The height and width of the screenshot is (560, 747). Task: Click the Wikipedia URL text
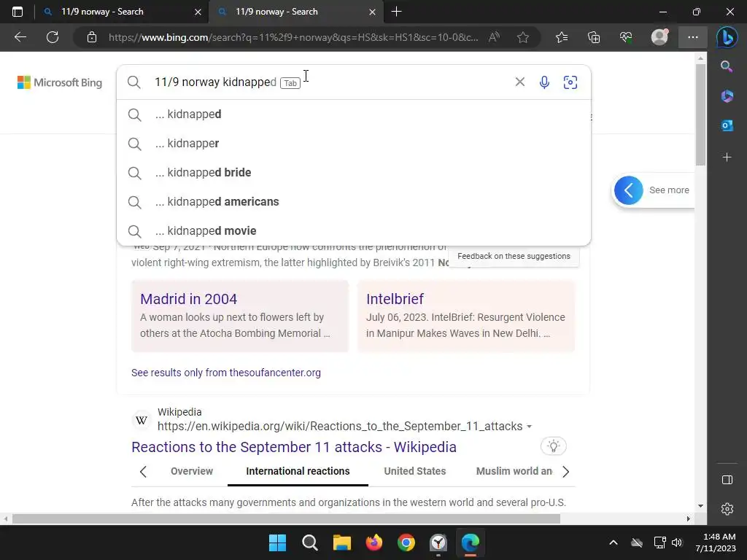point(340,426)
